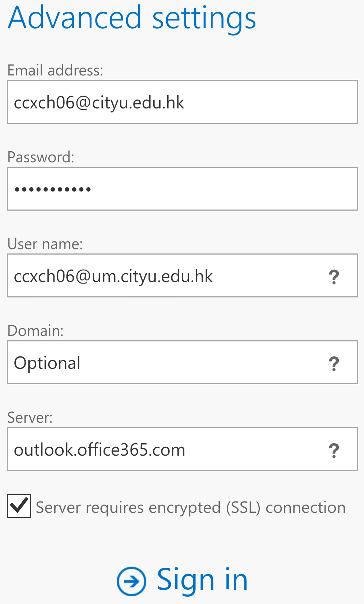Click the 'Sign in' text link
364x604 pixels.
[x=202, y=579]
